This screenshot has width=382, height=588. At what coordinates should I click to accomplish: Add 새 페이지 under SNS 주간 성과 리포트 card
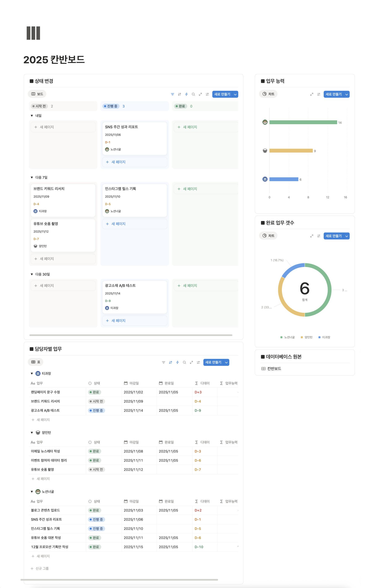[135, 162]
